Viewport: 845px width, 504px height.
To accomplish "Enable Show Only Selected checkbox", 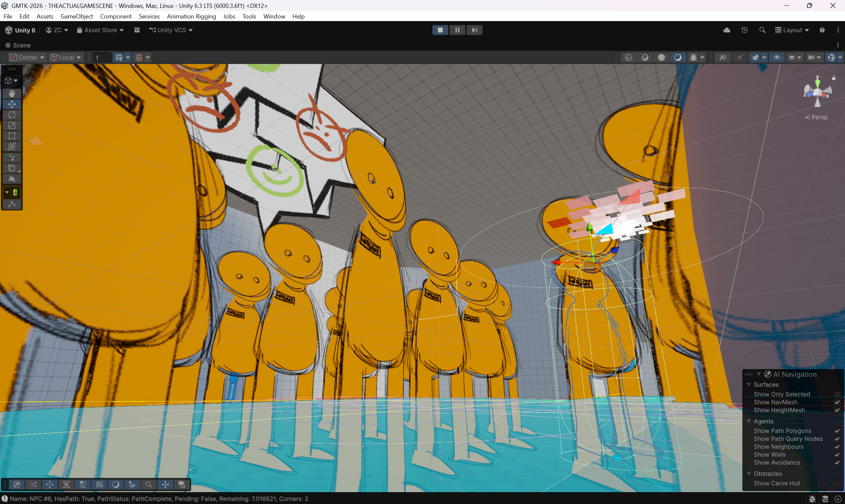I will (837, 394).
